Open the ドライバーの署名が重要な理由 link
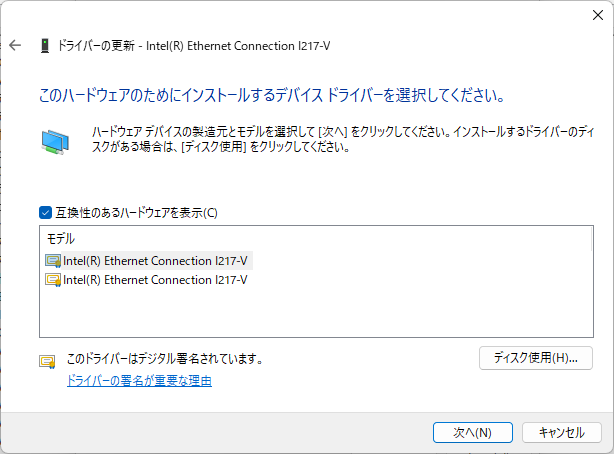This screenshot has height=454, width=614. (139, 381)
